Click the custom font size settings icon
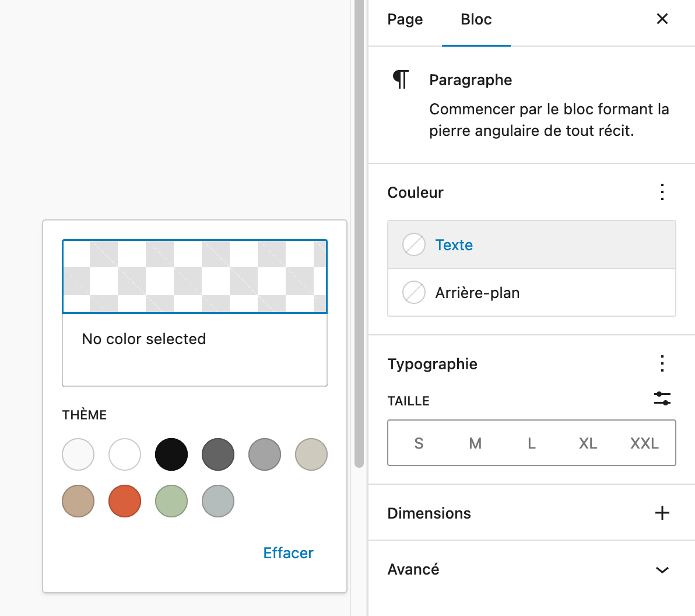Screen dimensions: 695x616 click(x=662, y=398)
